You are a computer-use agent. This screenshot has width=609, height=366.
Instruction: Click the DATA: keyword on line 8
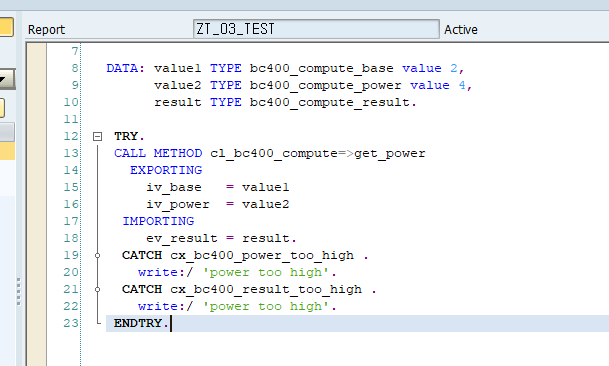125,68
